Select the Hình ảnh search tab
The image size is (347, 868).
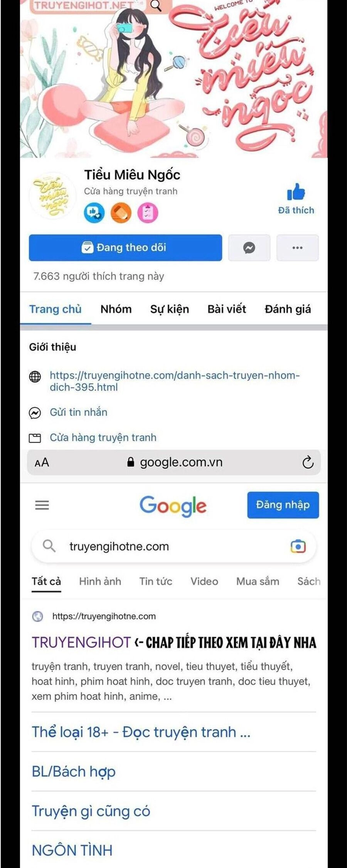100,581
